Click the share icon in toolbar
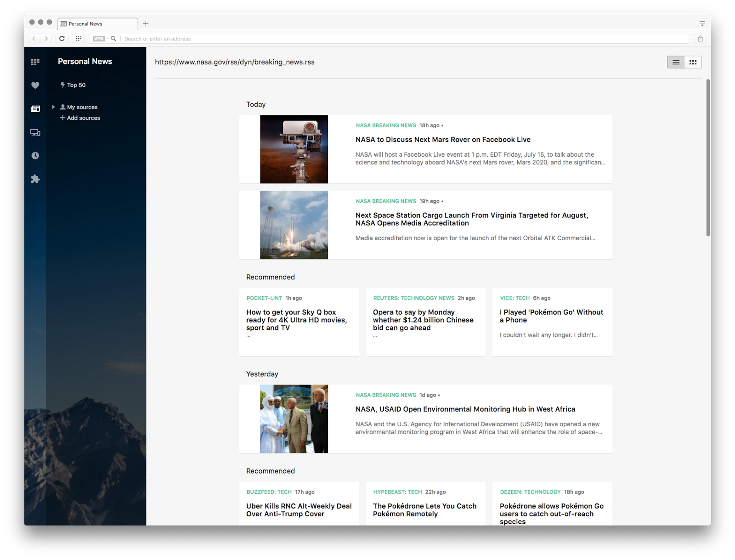 [x=701, y=39]
